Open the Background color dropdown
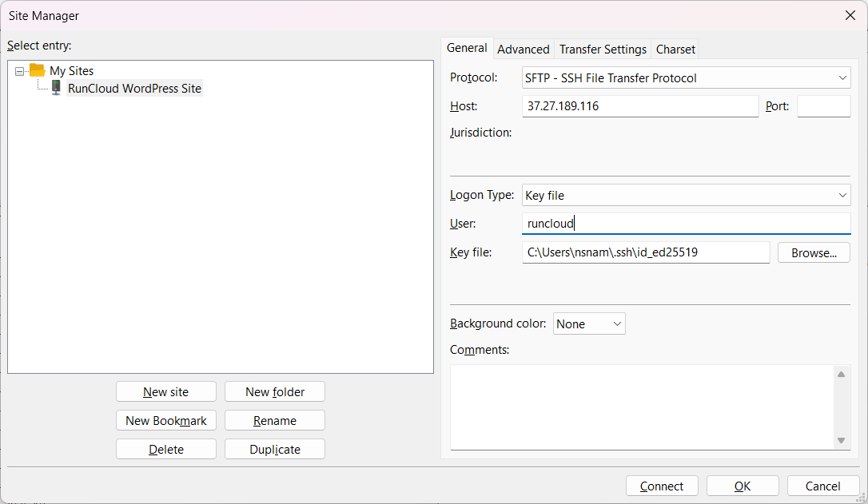Screen dimensions: 868x504 tap(590, 324)
